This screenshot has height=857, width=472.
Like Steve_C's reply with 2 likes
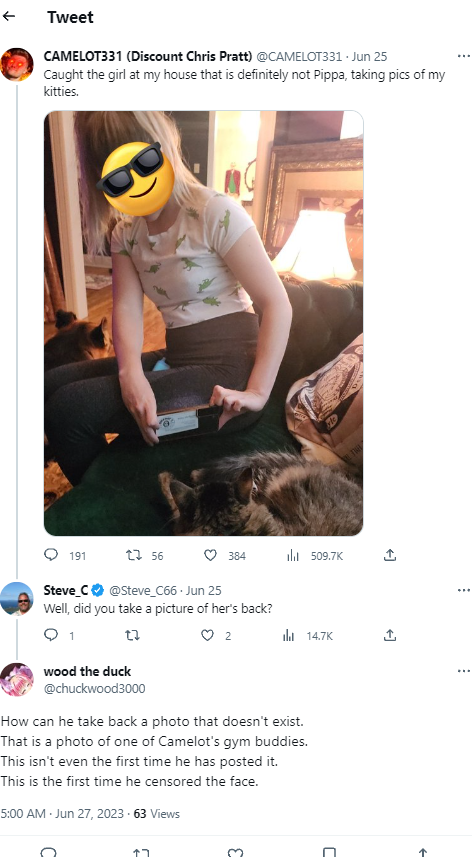(x=207, y=635)
